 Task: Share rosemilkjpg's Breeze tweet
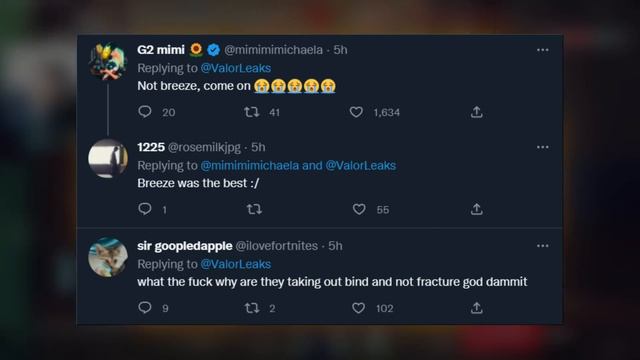[476, 209]
